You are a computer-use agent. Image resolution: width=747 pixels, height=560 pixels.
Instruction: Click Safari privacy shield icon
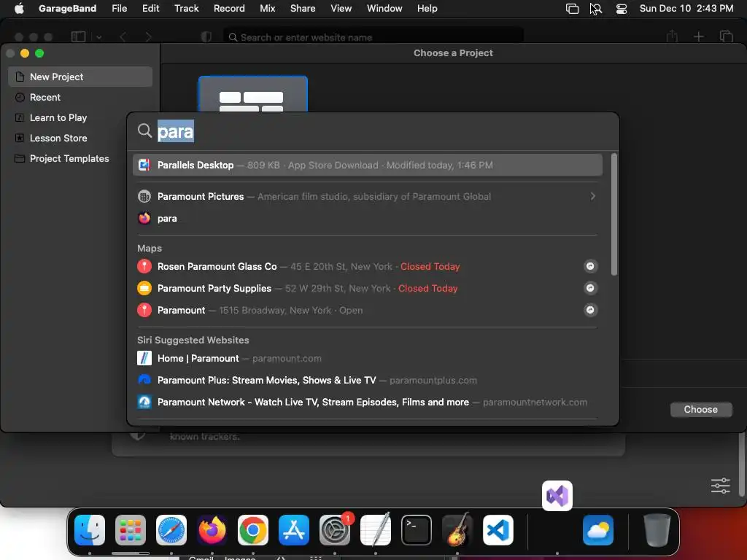[x=206, y=36]
